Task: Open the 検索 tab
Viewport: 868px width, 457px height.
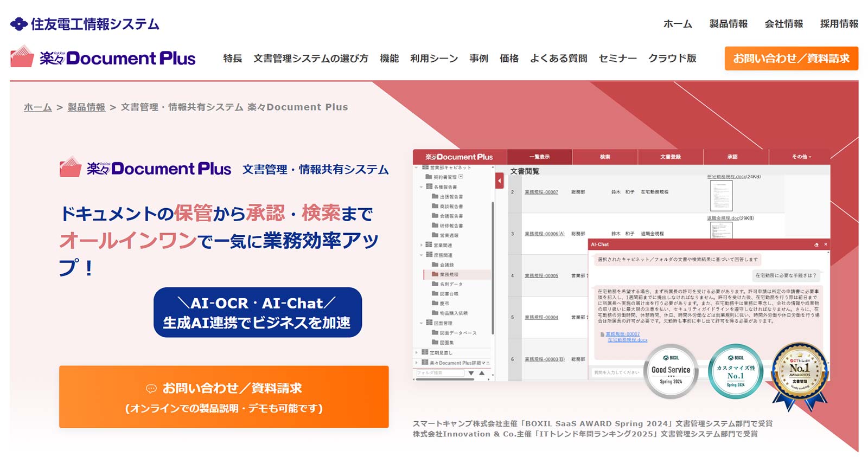Action: [x=605, y=157]
